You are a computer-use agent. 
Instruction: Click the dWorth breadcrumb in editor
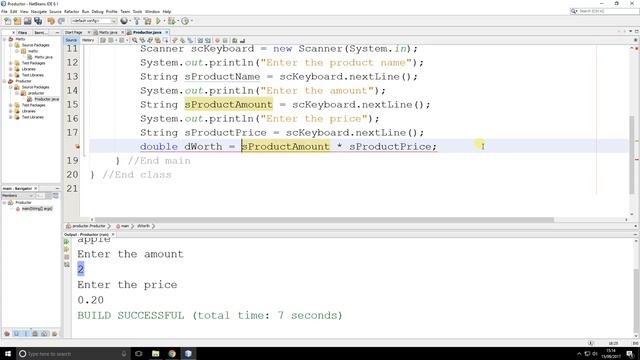coord(143,226)
